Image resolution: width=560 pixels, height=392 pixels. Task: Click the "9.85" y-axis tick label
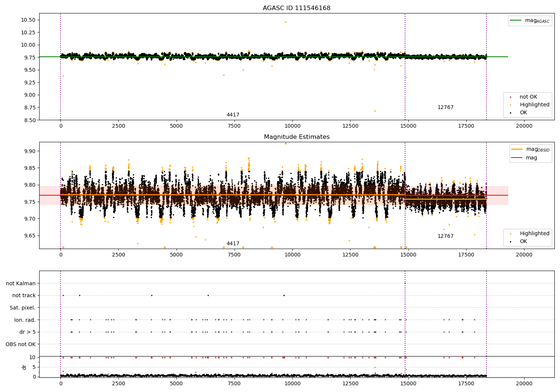[x=30, y=168]
